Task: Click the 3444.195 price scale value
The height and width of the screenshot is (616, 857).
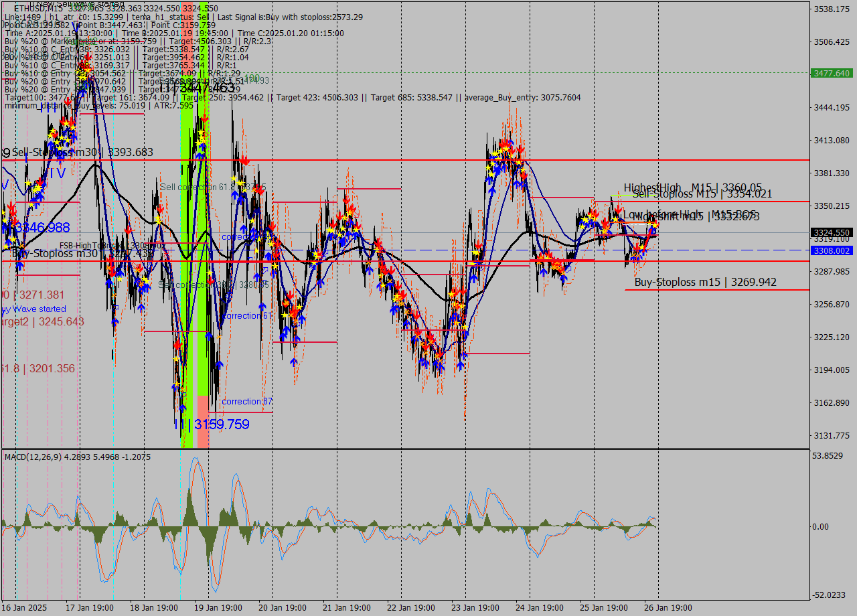Action: (831, 107)
